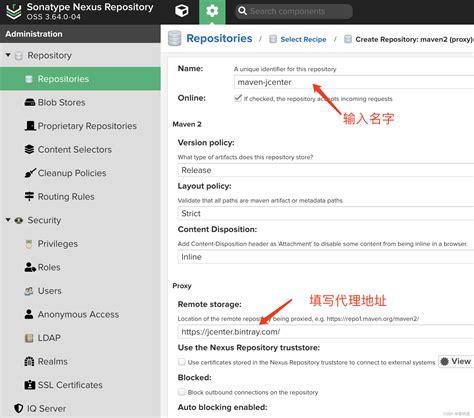This screenshot has width=474, height=418.
Task: Click the Realms icon
Action: (x=29, y=361)
